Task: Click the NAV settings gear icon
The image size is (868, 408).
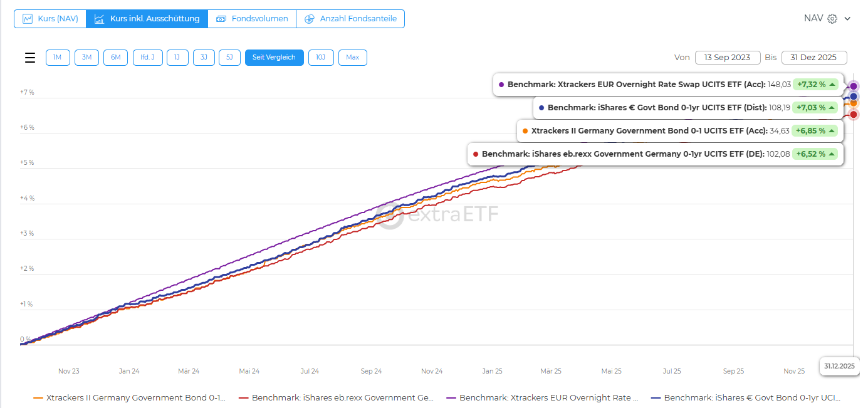Action: (832, 19)
